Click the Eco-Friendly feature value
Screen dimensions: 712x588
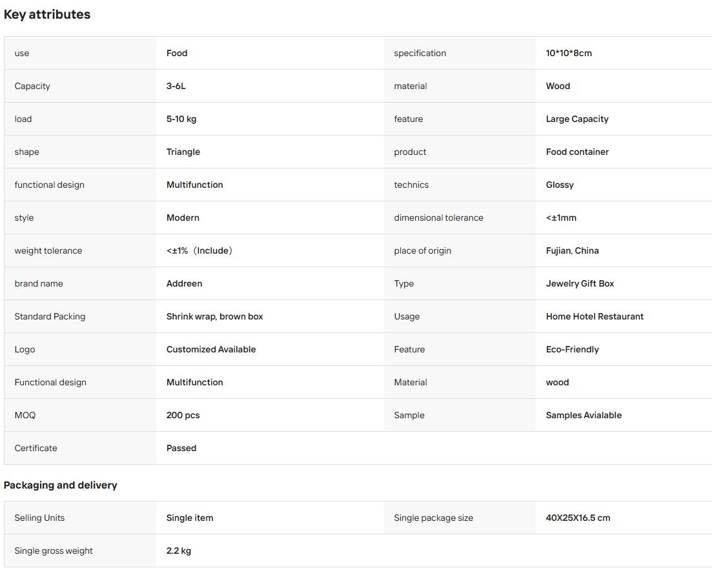(x=572, y=349)
